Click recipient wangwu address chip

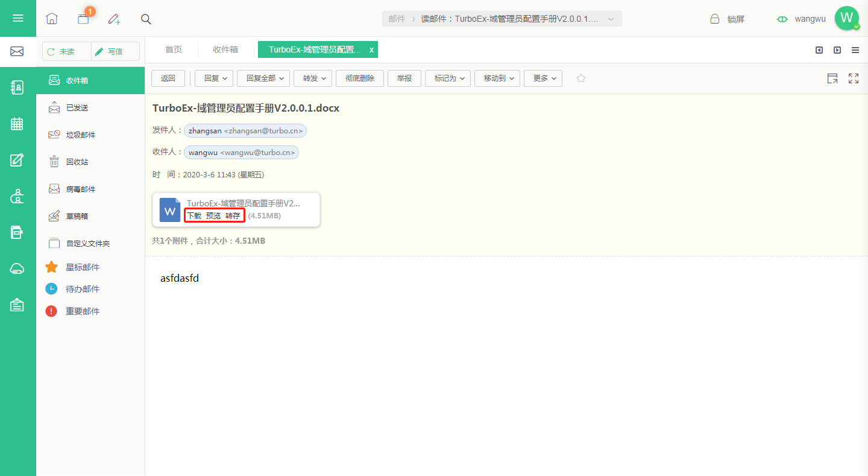click(241, 153)
